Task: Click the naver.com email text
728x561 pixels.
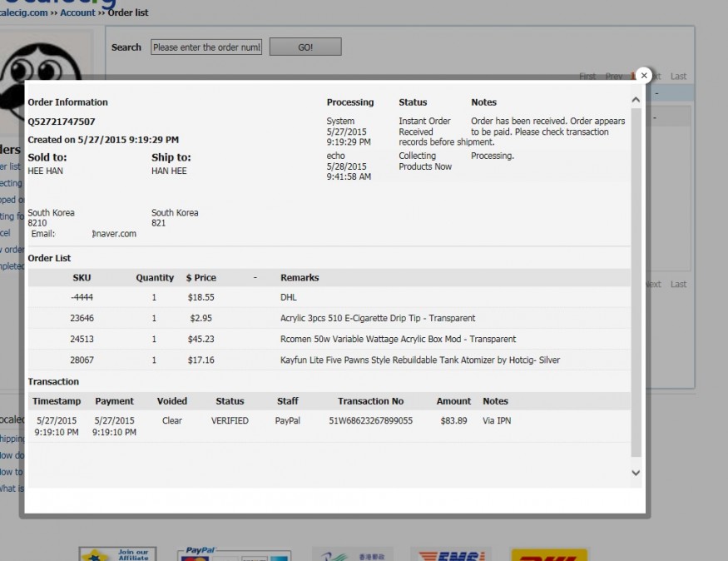Action: click(x=114, y=234)
